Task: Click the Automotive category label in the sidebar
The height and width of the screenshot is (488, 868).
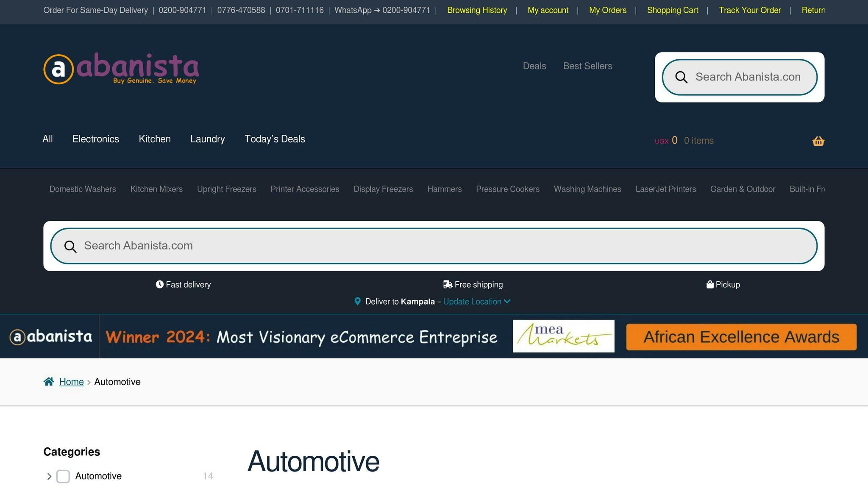Action: 98,476
